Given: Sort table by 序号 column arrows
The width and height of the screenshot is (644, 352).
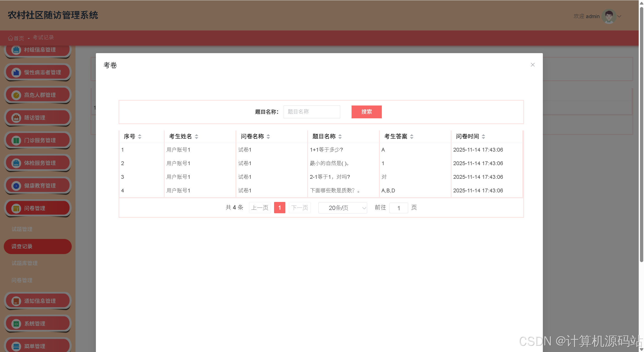Looking at the screenshot, I should [x=140, y=136].
